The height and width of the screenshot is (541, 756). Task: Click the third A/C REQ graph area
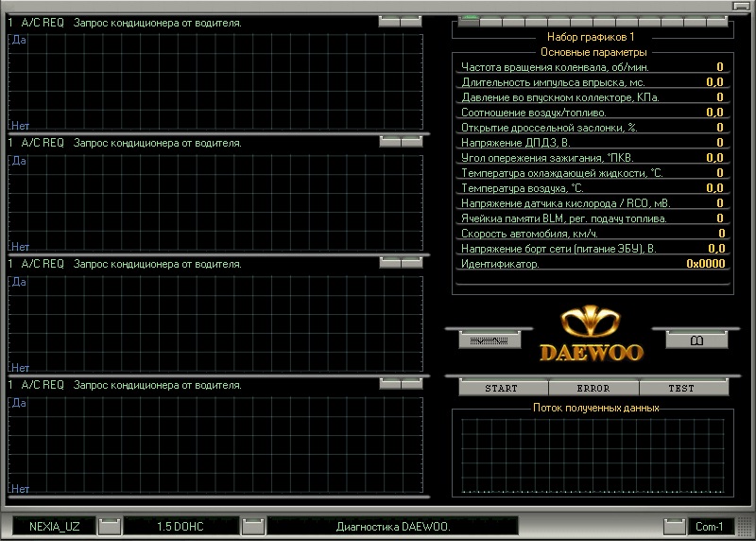tap(215, 323)
